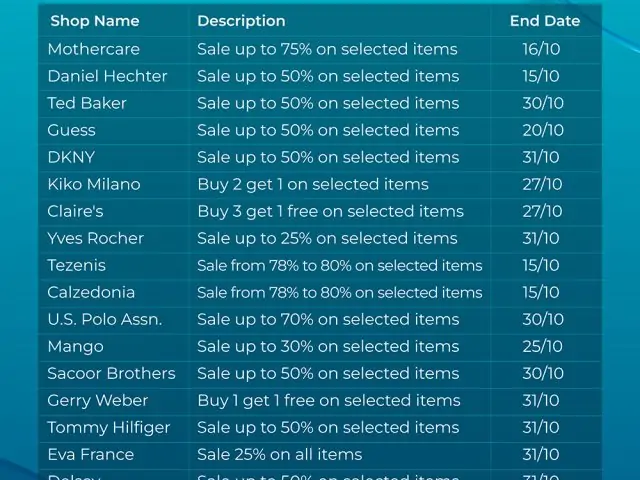Click the Shop Name column header
The width and height of the screenshot is (640, 480).
[95, 21]
